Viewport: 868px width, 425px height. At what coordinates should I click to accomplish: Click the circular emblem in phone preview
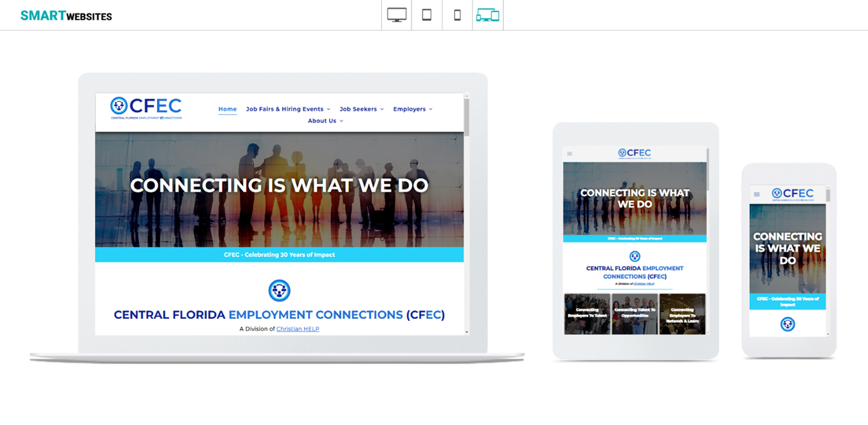click(787, 324)
